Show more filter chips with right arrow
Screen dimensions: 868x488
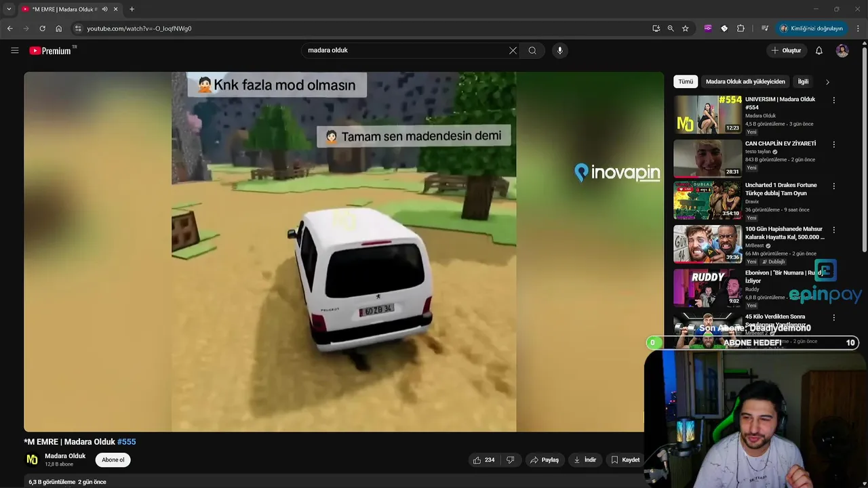click(x=827, y=82)
